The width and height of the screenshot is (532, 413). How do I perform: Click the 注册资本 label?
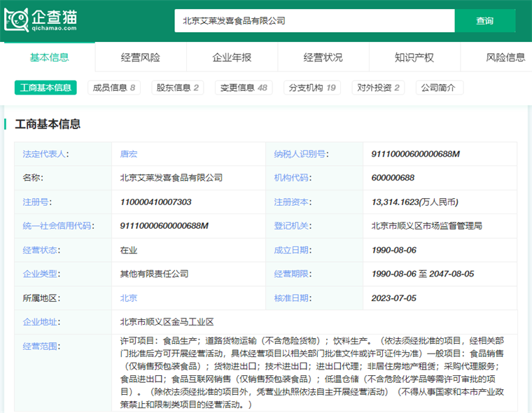(x=291, y=202)
